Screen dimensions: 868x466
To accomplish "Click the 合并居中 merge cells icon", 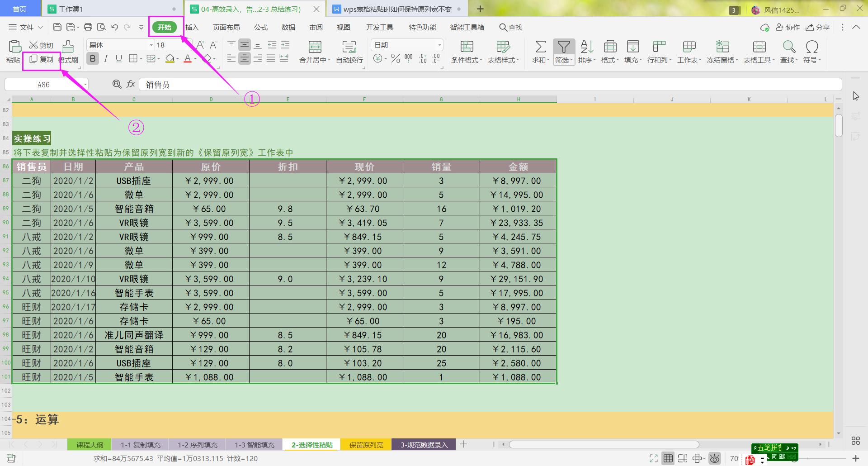I will (x=314, y=50).
